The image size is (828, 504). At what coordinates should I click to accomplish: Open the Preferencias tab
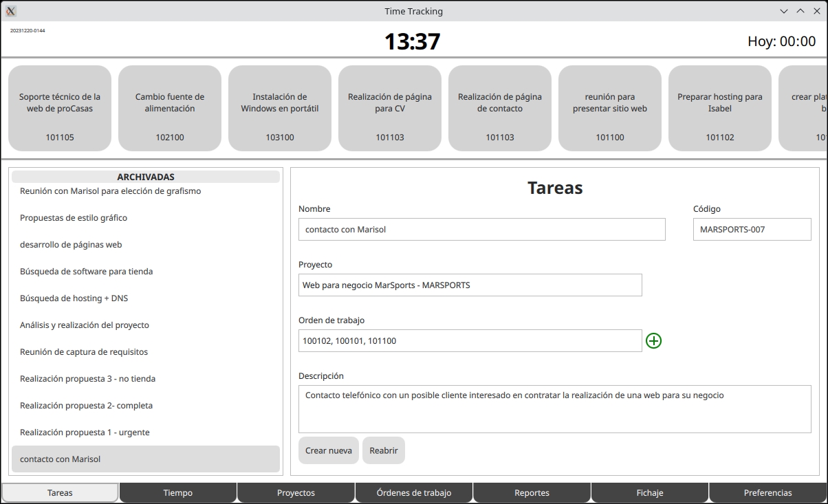click(x=767, y=492)
